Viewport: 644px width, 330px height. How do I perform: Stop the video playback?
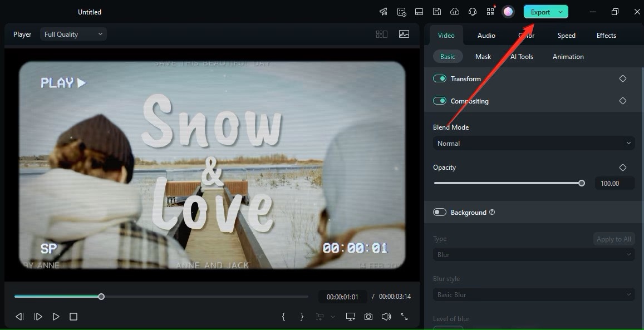[x=73, y=317]
